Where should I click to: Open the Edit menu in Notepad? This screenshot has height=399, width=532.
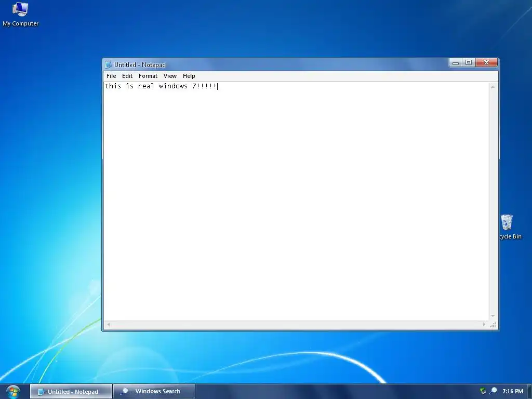point(127,76)
